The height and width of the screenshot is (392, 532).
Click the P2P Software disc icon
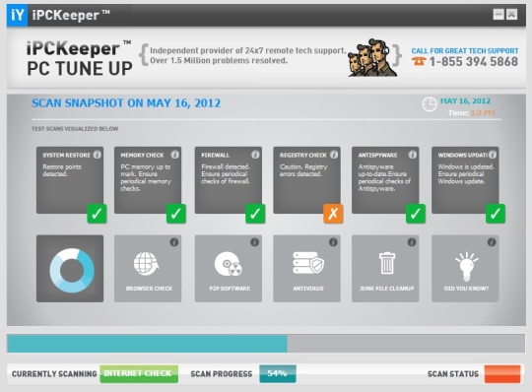click(228, 264)
